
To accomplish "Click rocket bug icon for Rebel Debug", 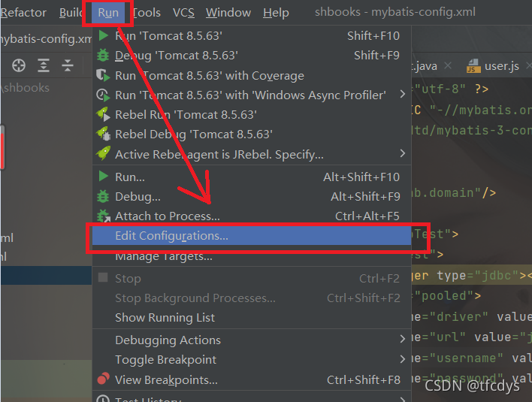I will coord(103,134).
